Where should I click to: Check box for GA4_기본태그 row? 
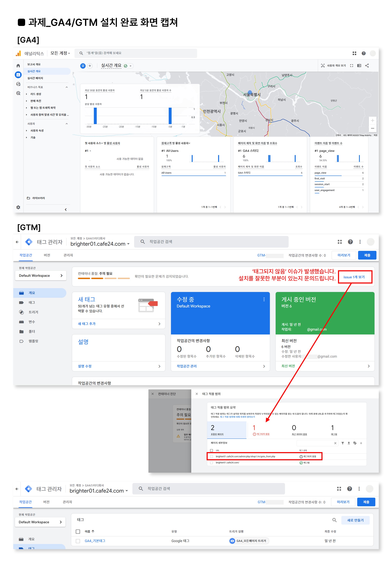[x=78, y=541]
